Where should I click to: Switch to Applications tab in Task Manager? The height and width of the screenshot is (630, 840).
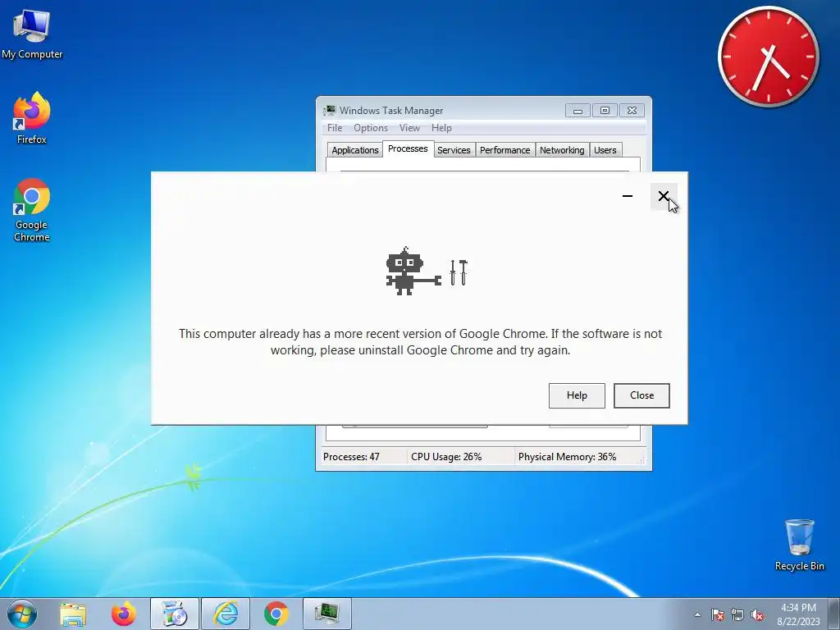point(354,150)
